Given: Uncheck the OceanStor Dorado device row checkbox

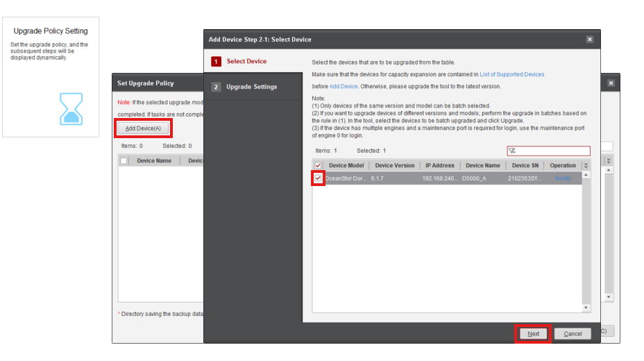Looking at the screenshot, I should pyautogui.click(x=319, y=178).
